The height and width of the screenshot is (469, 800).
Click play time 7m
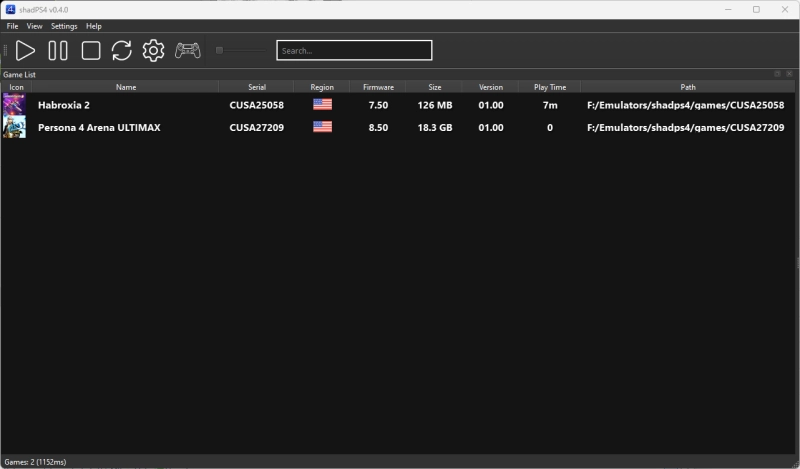click(550, 105)
